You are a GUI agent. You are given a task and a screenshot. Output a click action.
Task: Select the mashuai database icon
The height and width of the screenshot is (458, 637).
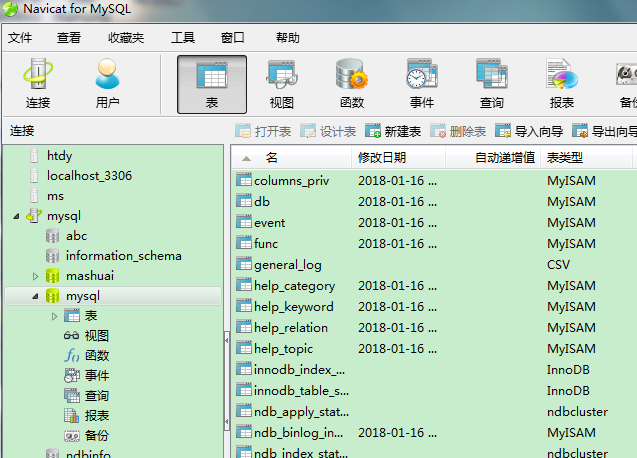pyautogui.click(x=52, y=276)
